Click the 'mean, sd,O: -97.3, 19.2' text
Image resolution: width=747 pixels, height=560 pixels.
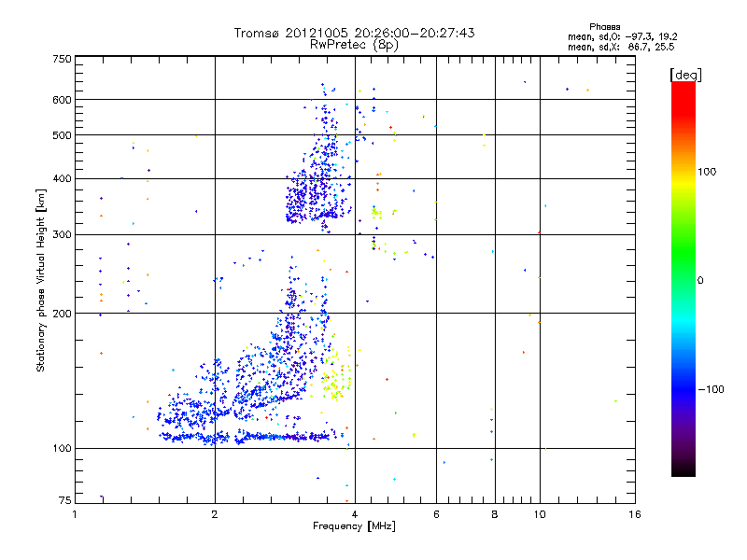click(622, 36)
